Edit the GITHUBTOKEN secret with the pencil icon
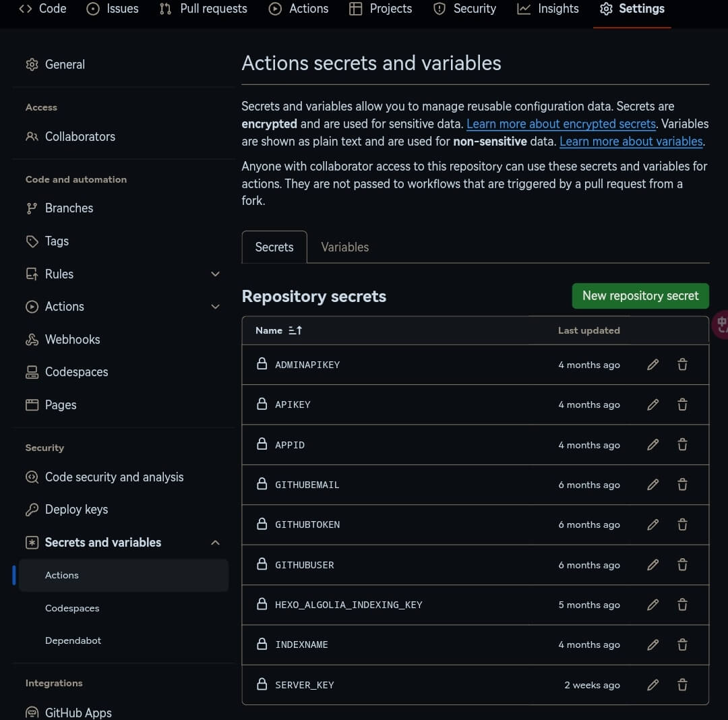The image size is (728, 720). (653, 524)
